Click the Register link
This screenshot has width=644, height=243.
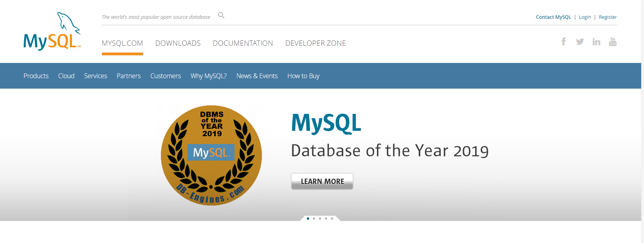(x=608, y=17)
